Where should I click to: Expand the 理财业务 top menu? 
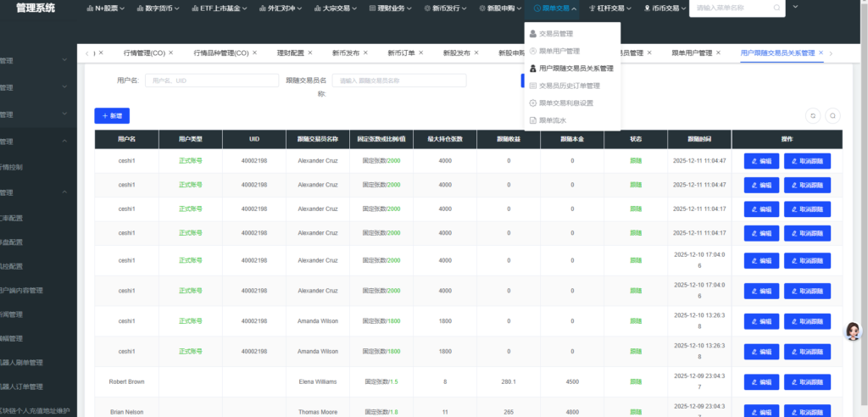(x=391, y=8)
